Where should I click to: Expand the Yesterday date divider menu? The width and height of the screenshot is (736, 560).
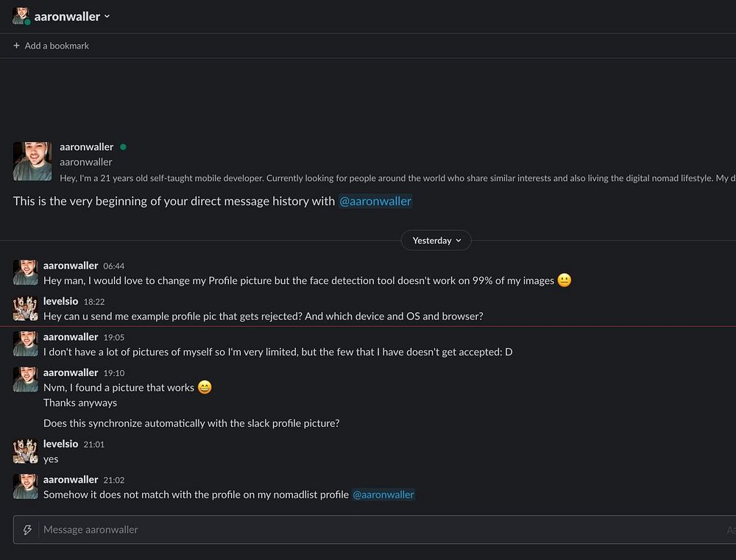[x=436, y=241]
